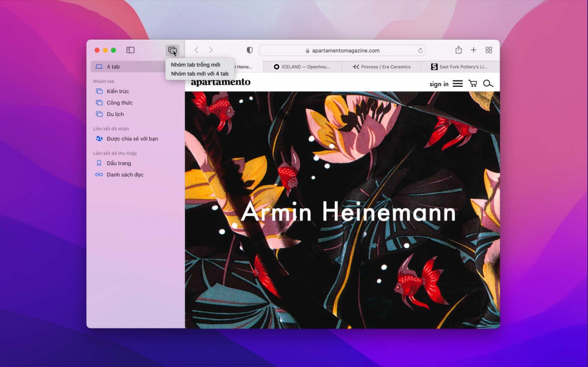Image resolution: width=588 pixels, height=367 pixels.
Task: Open the hamburger menu on apartamento page
Action: coord(458,84)
